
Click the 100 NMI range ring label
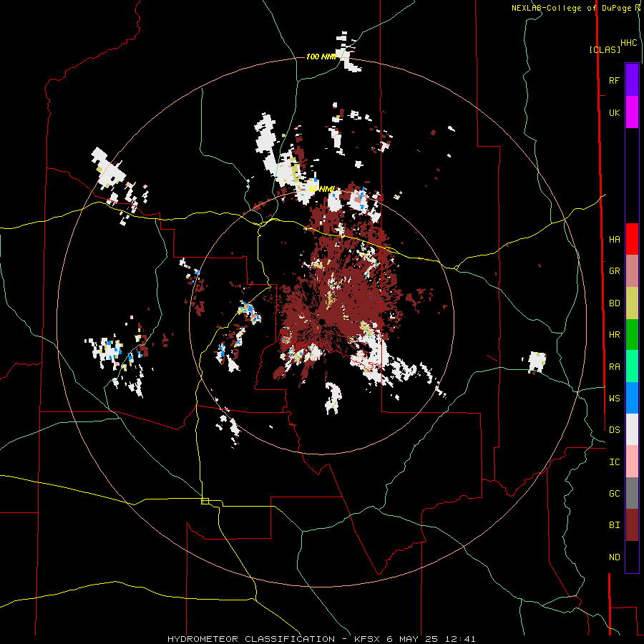[x=321, y=57]
